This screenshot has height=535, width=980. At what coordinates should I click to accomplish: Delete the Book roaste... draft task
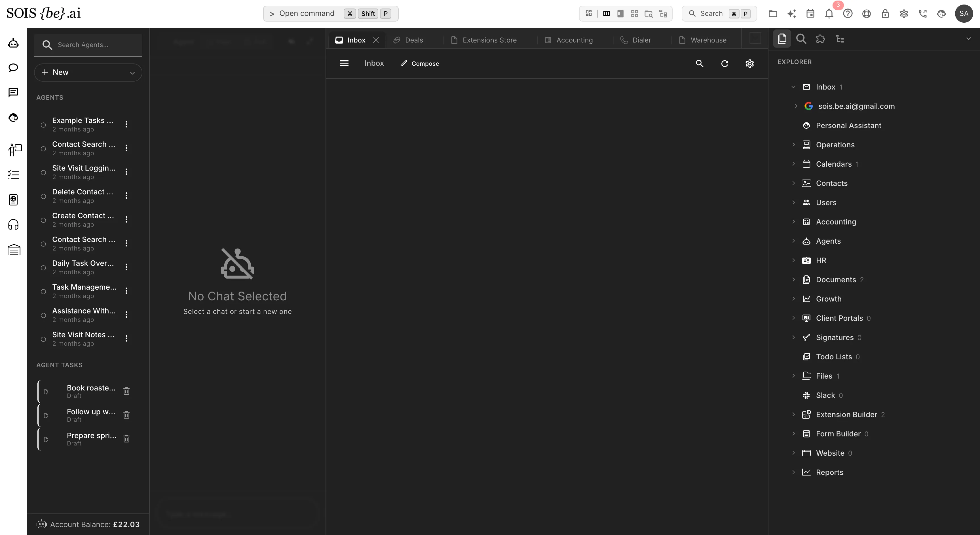click(127, 391)
